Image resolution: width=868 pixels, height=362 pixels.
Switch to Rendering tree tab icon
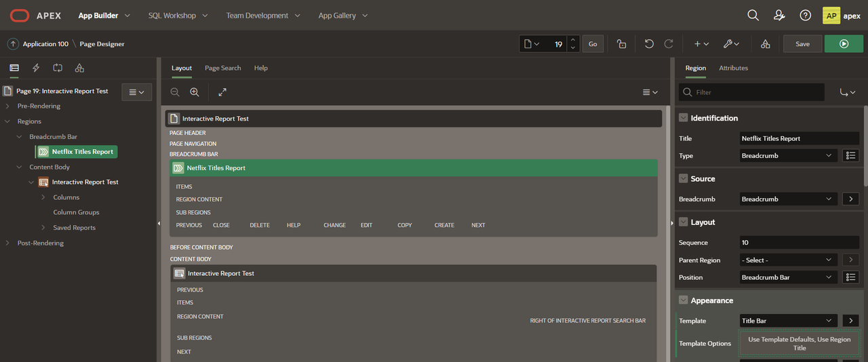[x=14, y=68]
